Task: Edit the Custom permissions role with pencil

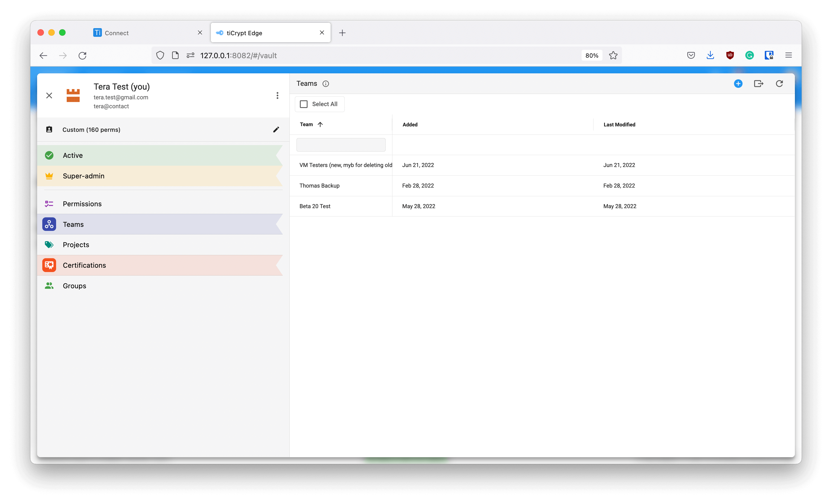Action: (276, 130)
